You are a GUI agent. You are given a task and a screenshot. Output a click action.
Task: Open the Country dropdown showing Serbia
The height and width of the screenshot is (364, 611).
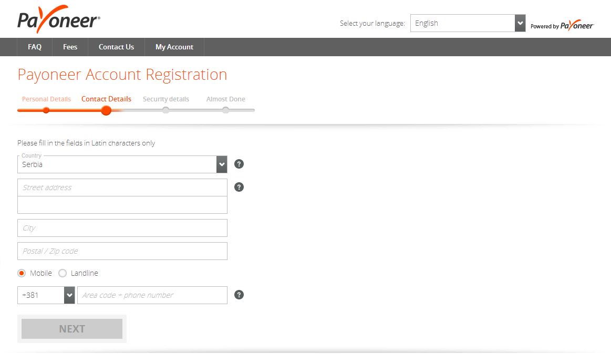(122, 164)
